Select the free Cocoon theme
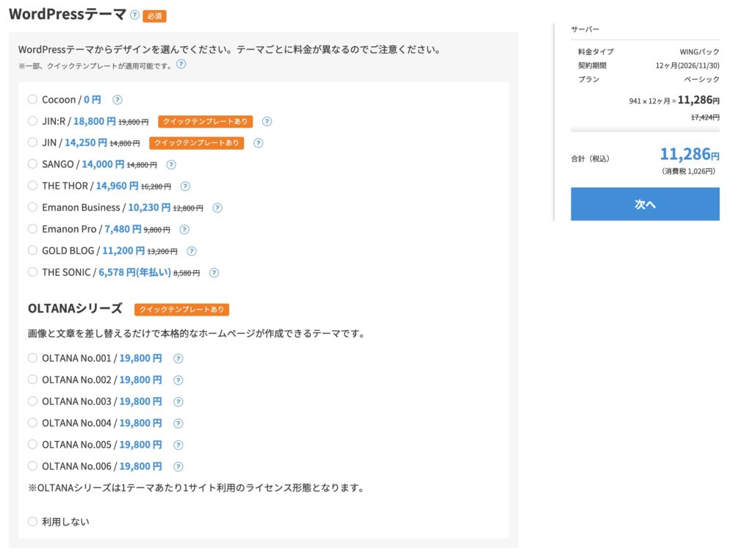The image size is (752, 560). tap(32, 99)
